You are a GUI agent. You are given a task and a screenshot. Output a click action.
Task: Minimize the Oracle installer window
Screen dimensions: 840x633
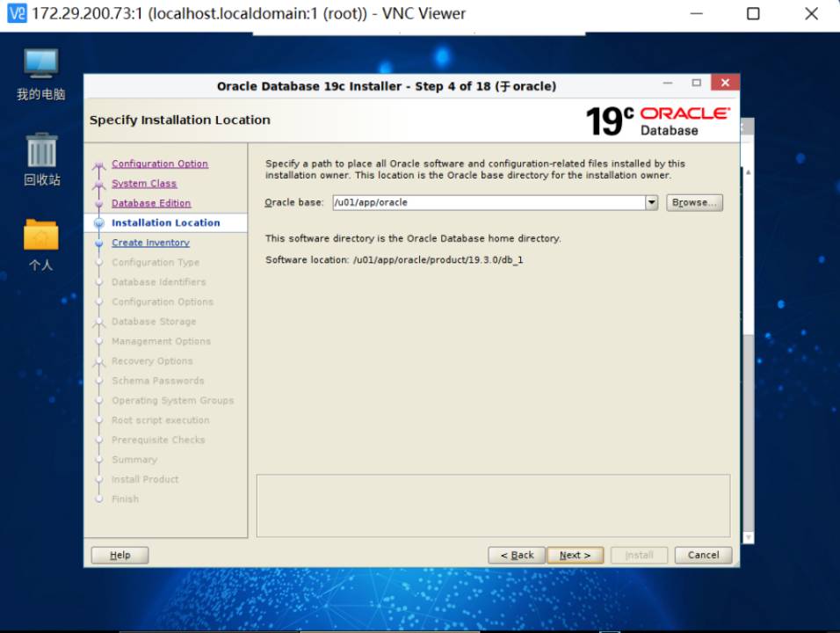coord(670,84)
